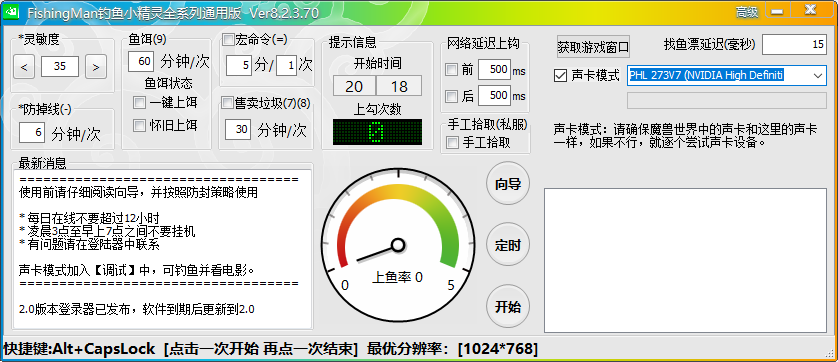Click the round 定时 button
This screenshot has height=362, width=838.
pyautogui.click(x=508, y=245)
